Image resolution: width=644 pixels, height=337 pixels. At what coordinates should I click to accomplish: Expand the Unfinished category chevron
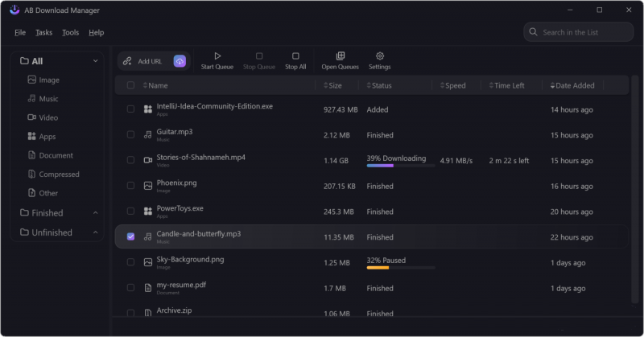click(x=96, y=233)
